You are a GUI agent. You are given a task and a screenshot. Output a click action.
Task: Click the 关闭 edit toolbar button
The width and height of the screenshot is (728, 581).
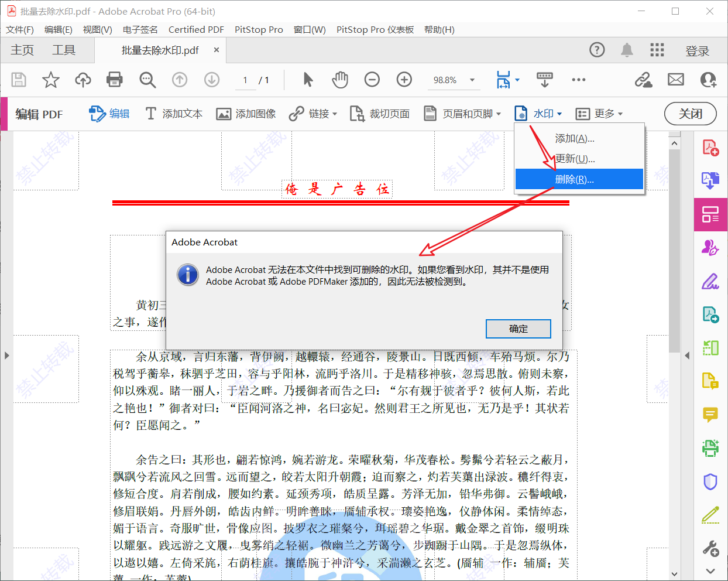pos(691,114)
